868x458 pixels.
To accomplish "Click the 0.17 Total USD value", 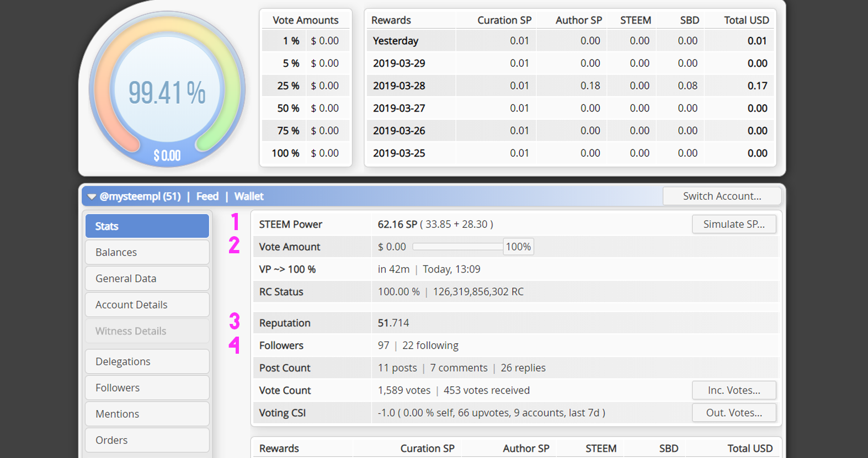I will (757, 86).
